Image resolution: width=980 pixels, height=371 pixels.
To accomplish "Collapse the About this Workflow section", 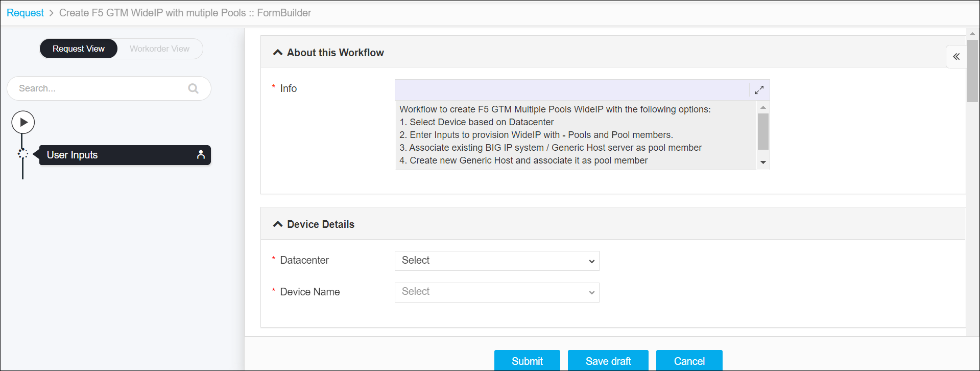I will pyautogui.click(x=278, y=53).
